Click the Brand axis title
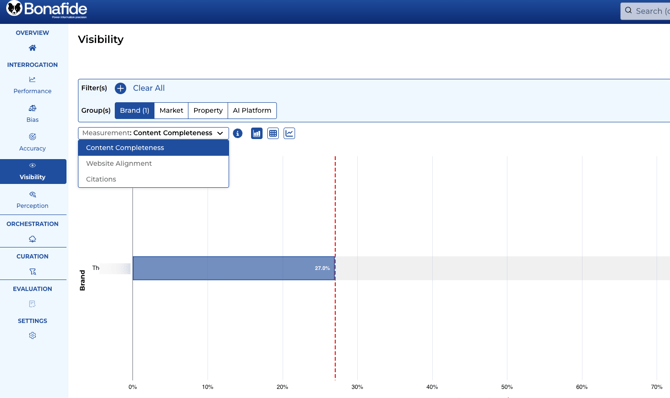 (x=82, y=280)
